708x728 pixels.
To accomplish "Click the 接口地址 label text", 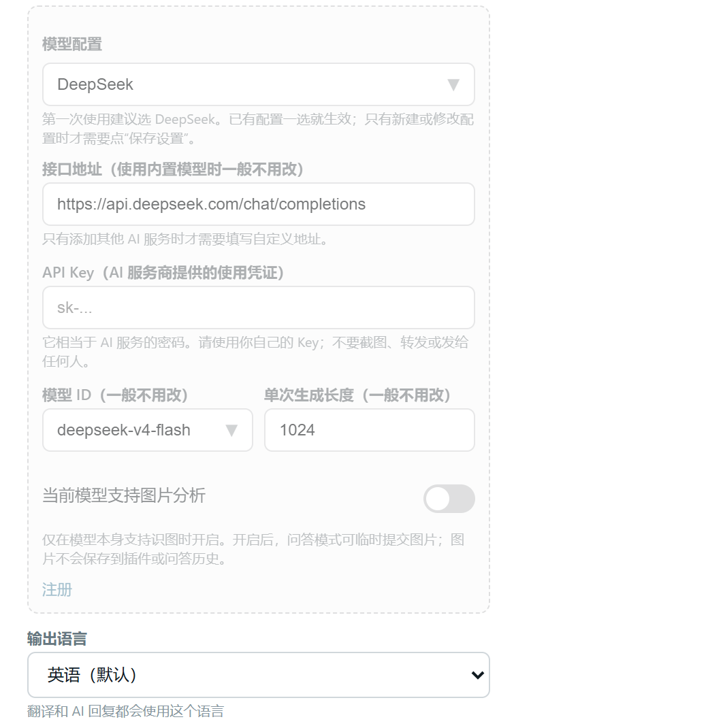I will coord(173,169).
